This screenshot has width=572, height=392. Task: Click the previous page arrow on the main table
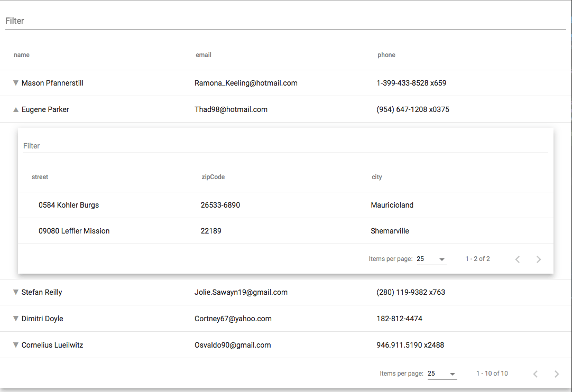[x=535, y=374]
